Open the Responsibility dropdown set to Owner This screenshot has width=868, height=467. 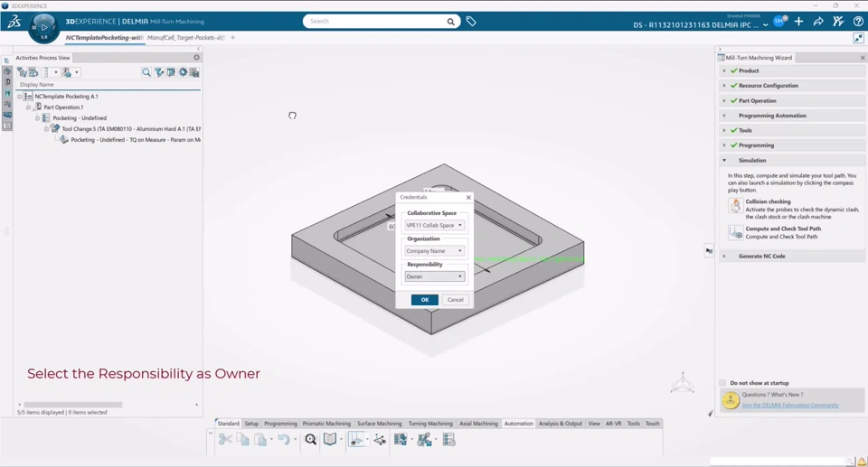tap(435, 276)
